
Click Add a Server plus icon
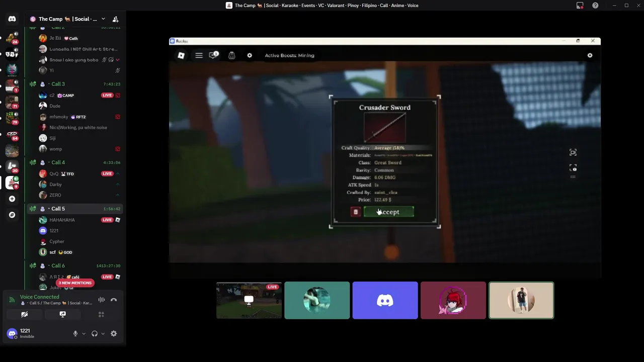(12, 199)
